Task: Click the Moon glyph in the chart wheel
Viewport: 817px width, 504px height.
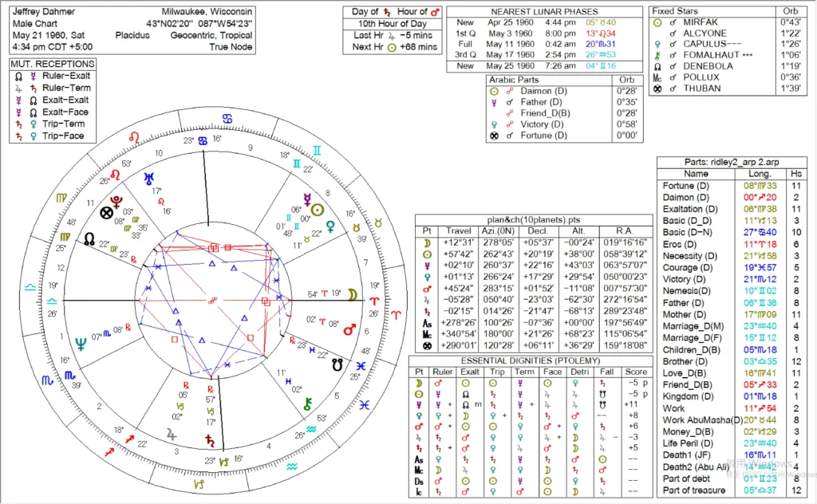Action: click(x=351, y=295)
